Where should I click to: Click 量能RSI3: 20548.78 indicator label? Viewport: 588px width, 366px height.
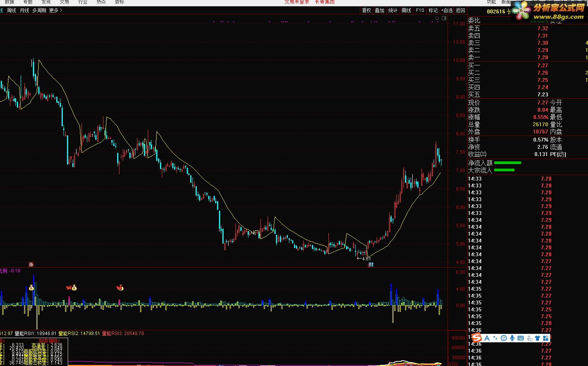click(x=123, y=333)
